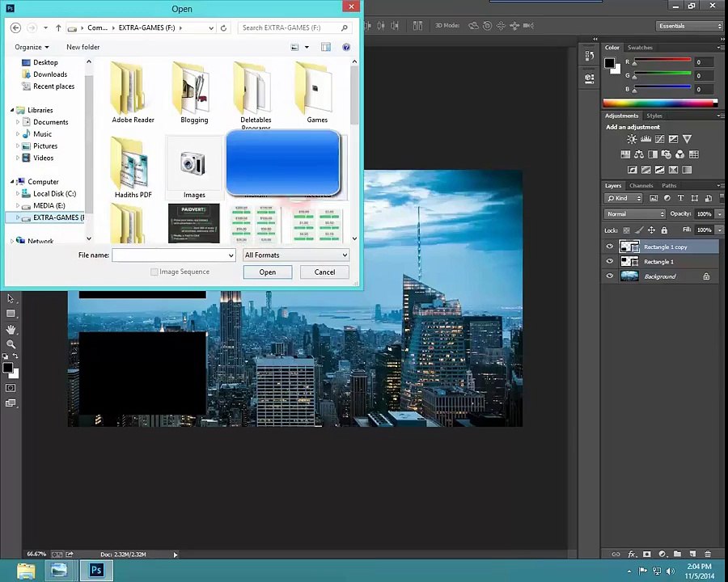Image resolution: width=728 pixels, height=582 pixels.
Task: Open the File name combo box arrow
Action: click(231, 255)
